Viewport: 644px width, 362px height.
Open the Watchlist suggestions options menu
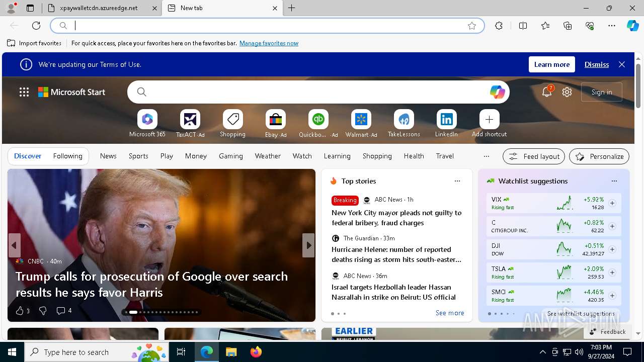(x=614, y=181)
